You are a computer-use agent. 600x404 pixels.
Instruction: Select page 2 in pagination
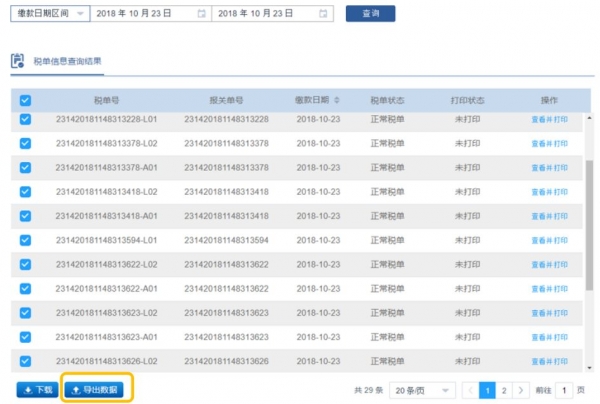(504, 389)
